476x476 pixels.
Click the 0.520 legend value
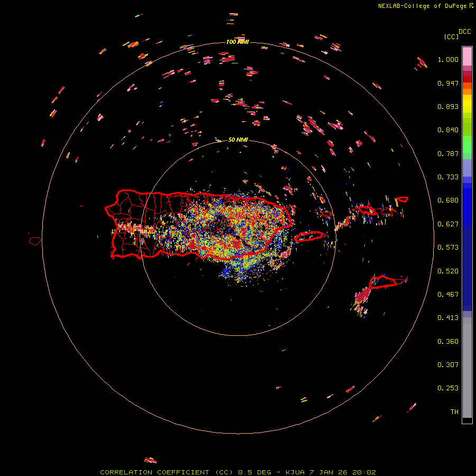[x=448, y=271]
